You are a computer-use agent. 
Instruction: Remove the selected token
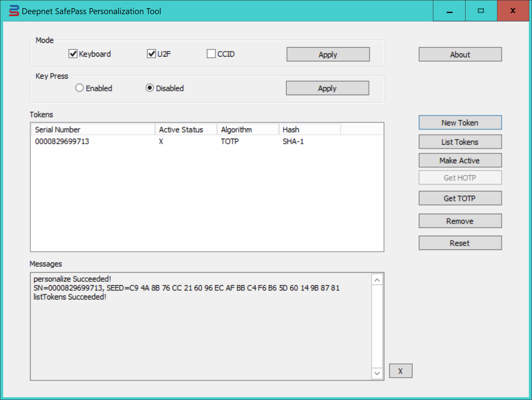pyautogui.click(x=460, y=221)
